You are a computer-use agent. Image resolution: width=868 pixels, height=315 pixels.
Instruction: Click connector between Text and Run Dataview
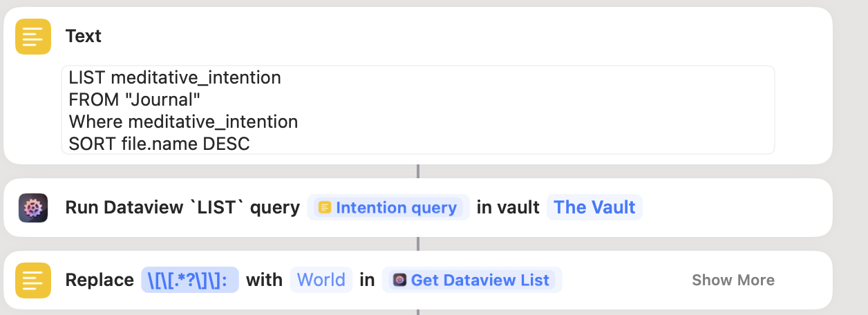pos(418,171)
